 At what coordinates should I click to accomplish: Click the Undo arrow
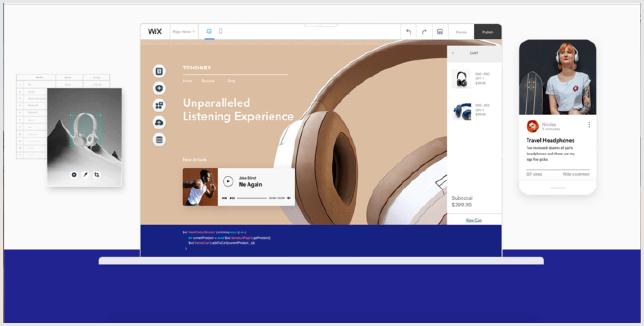tap(409, 32)
